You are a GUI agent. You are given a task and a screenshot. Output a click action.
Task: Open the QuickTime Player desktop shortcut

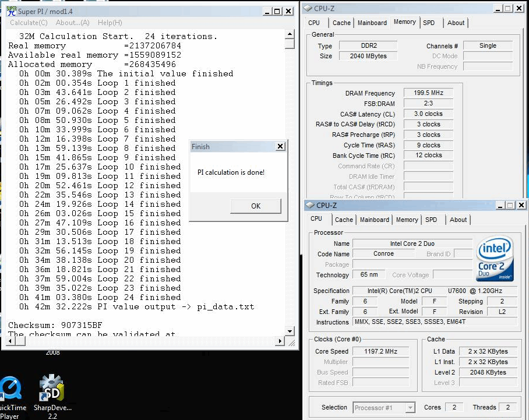(x=12, y=397)
